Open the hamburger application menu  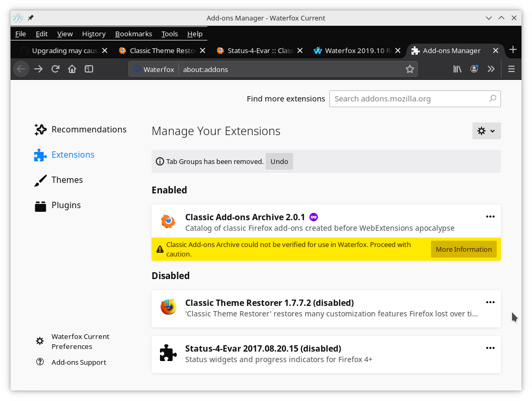(511, 69)
